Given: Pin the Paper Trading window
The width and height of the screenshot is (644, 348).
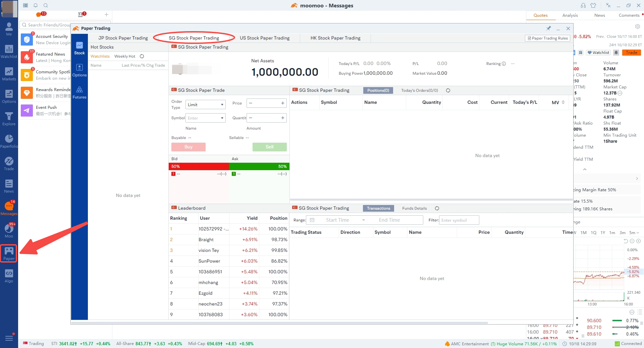Looking at the screenshot, I should point(548,28).
